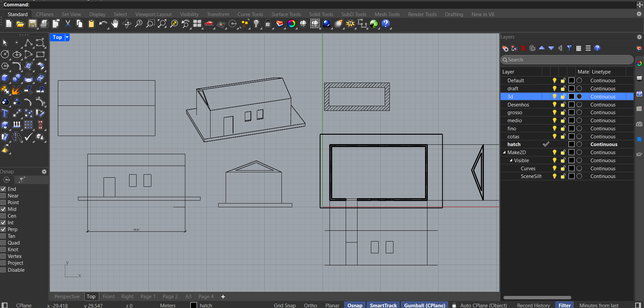
Task: Select the Pan hand tool
Action: (x=115, y=24)
